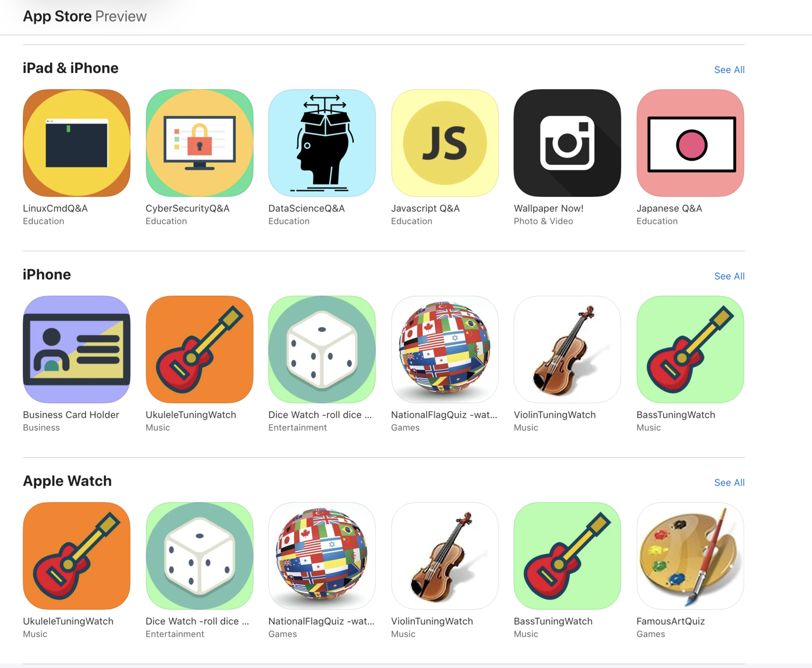Image resolution: width=812 pixels, height=668 pixels.
Task: Open the FamousArtQuiz name link
Action: click(x=670, y=621)
